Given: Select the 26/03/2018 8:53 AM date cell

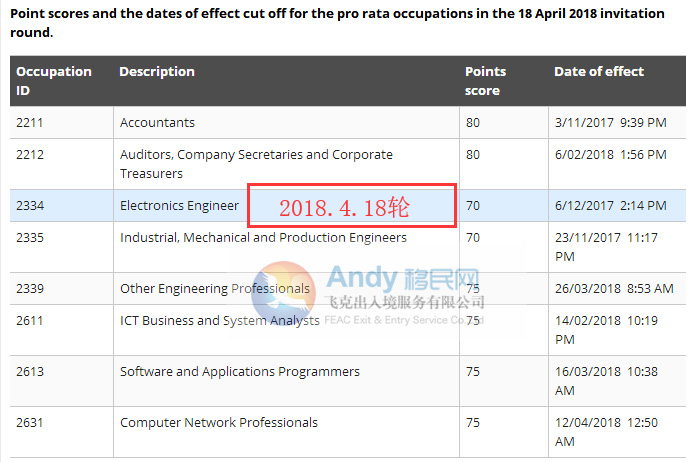Looking at the screenshot, I should [x=613, y=289].
